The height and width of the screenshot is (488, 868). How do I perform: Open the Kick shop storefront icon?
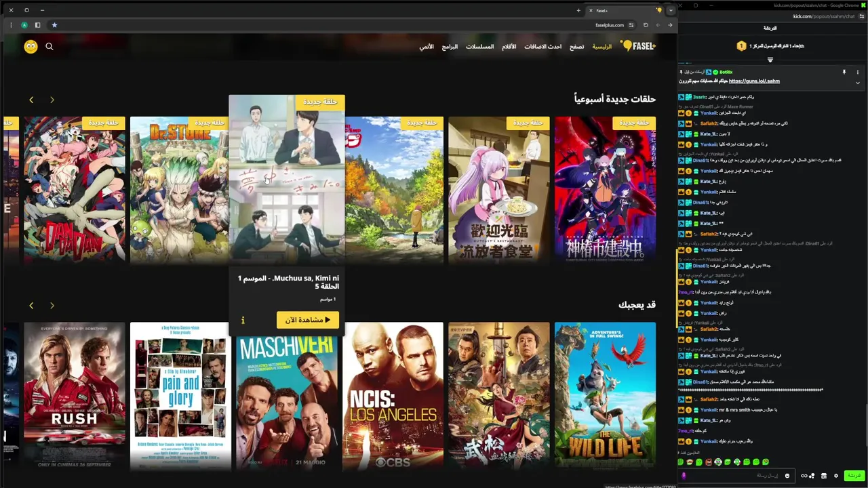click(823, 476)
